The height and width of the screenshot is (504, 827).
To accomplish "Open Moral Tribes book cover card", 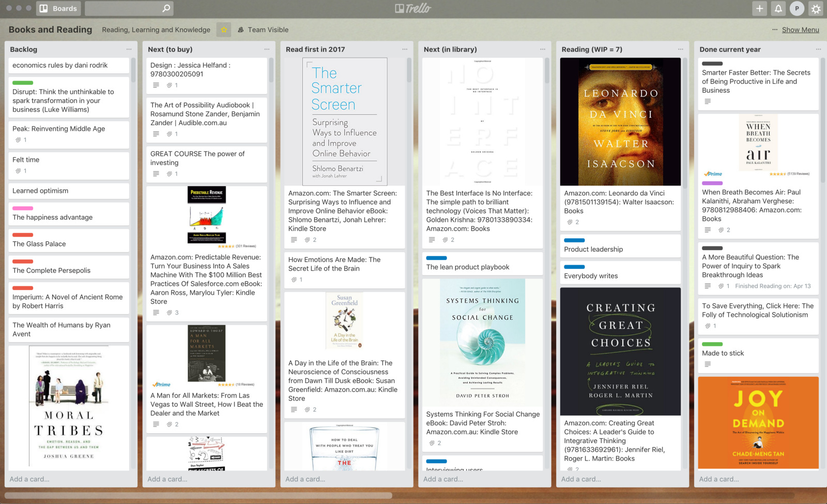I will pyautogui.click(x=69, y=408).
